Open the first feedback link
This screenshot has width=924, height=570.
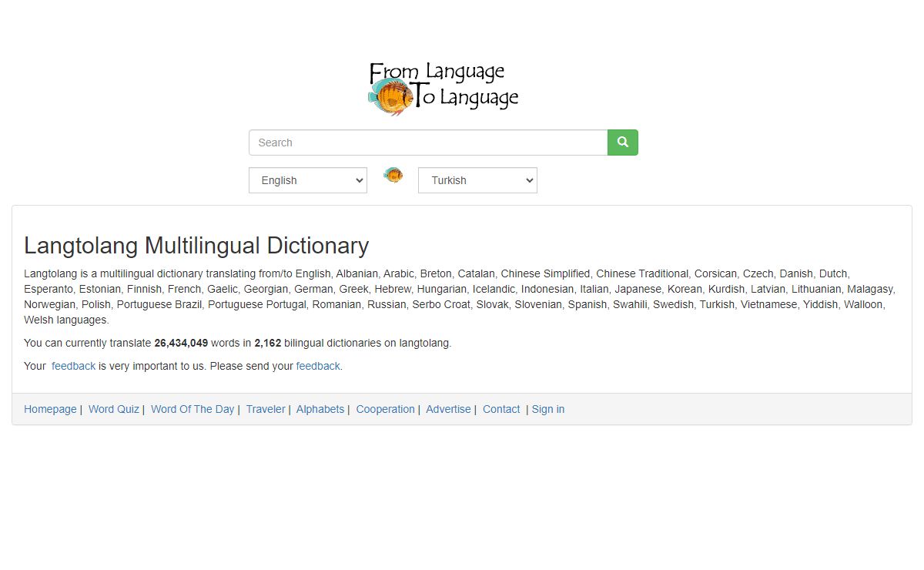74,366
